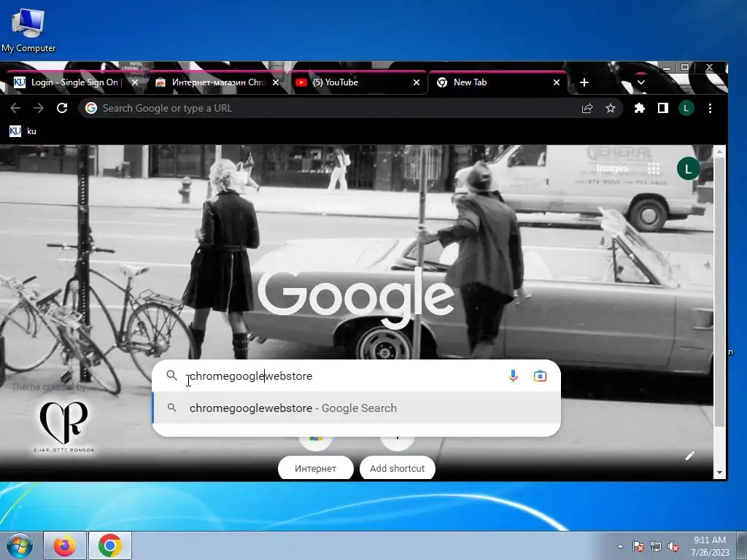The height and width of the screenshot is (560, 747).
Task: Close the New Tab tab
Action: tap(556, 82)
